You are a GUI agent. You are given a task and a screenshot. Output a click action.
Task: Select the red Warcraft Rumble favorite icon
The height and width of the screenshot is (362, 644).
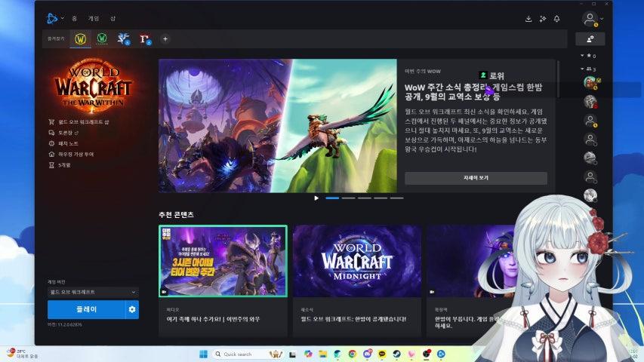coord(144,39)
